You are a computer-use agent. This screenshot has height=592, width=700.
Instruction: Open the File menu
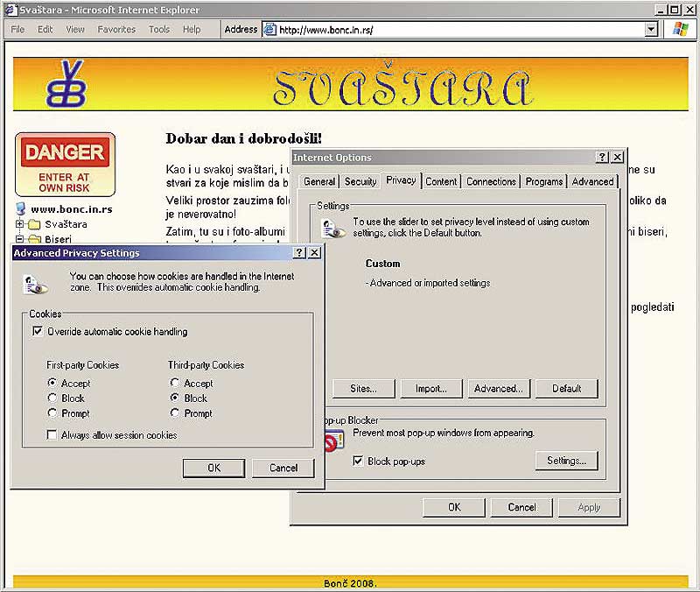(x=17, y=30)
